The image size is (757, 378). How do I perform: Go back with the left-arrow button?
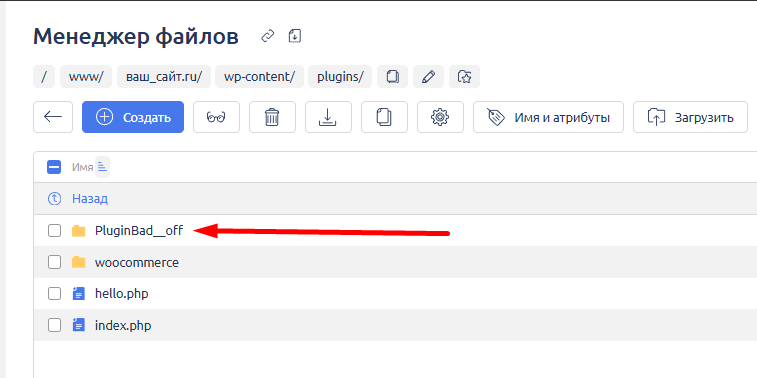pos(53,117)
